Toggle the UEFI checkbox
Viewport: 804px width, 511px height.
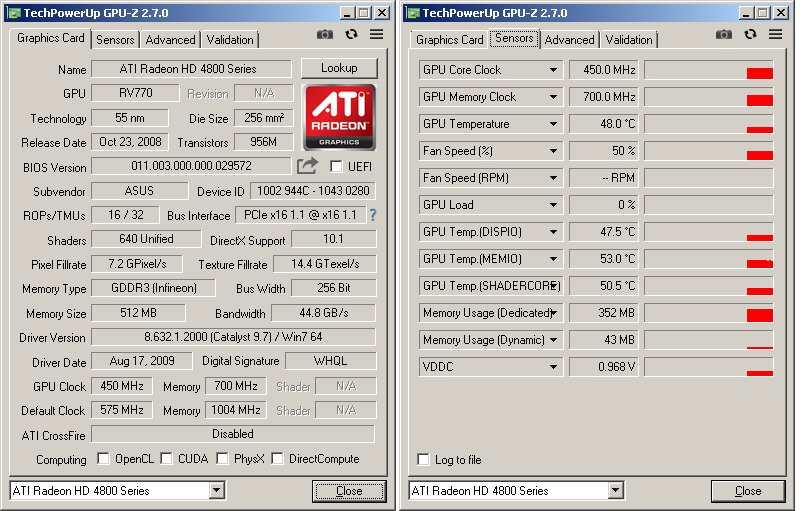point(336,167)
